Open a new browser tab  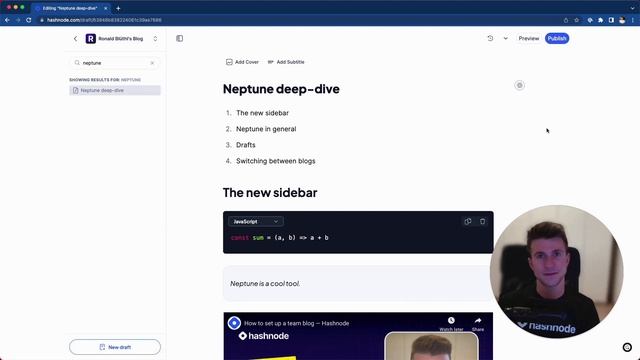click(118, 8)
